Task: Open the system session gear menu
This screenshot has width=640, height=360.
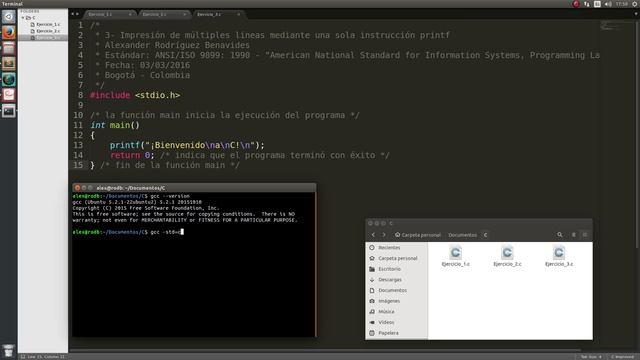Action: (635, 4)
